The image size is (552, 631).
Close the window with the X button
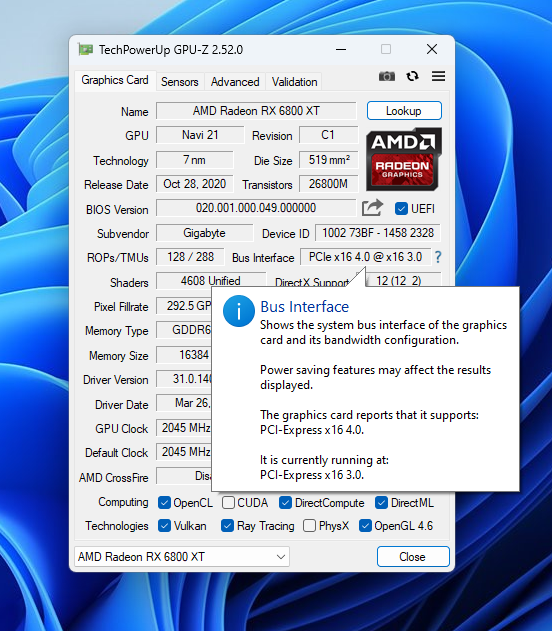pyautogui.click(x=432, y=49)
